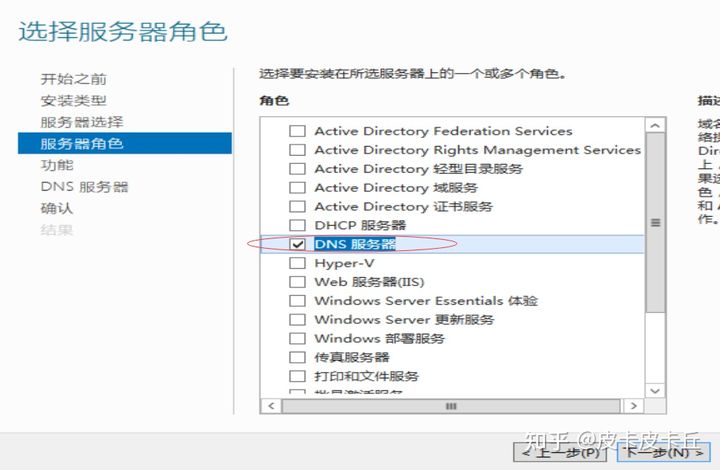The height and width of the screenshot is (470, 720).
Task: Check Active Directory Federation Services checkbox
Action: [x=297, y=131]
